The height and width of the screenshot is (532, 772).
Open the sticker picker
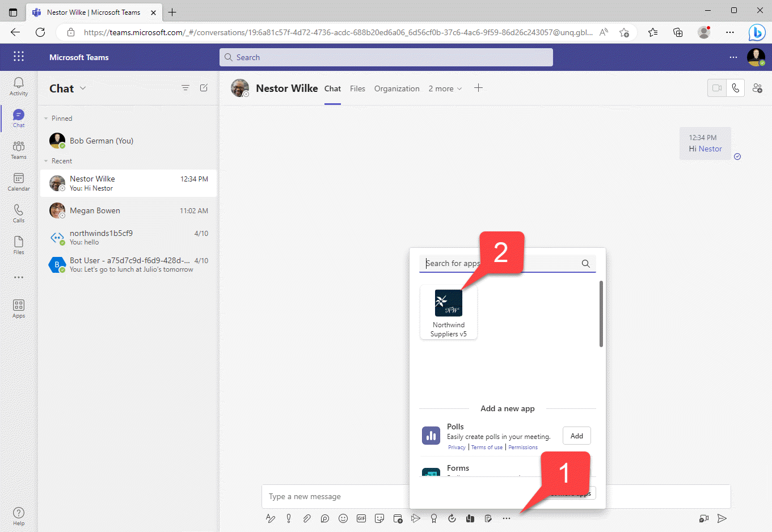tap(379, 518)
